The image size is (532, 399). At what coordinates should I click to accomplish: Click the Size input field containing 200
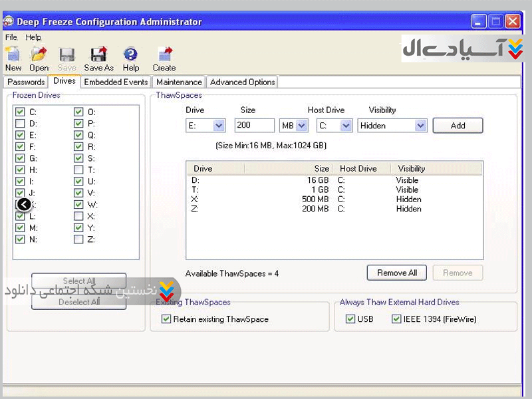coord(254,126)
